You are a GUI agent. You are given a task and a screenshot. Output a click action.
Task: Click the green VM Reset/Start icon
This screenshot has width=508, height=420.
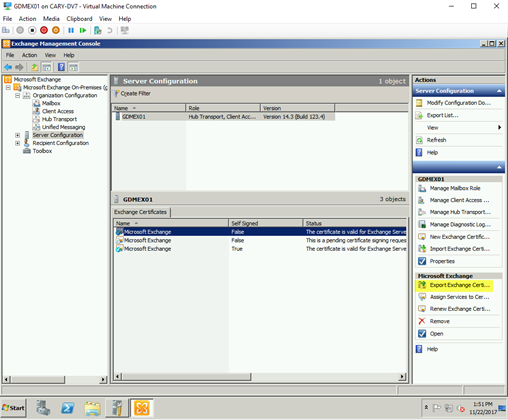pyautogui.click(x=83, y=30)
